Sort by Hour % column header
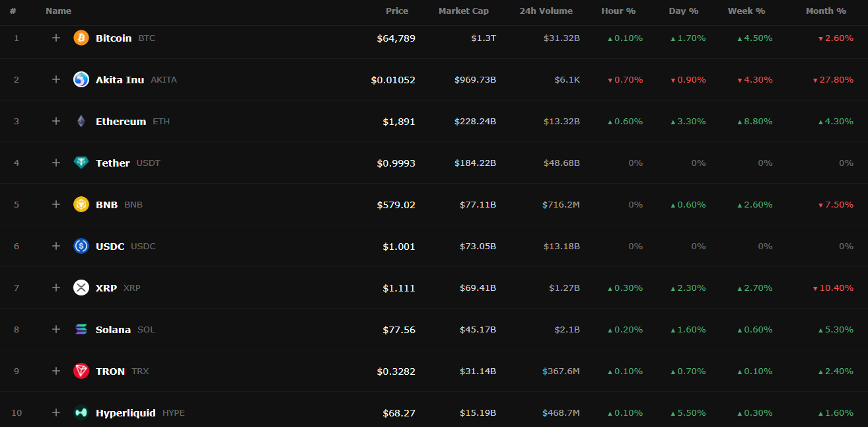The height and width of the screenshot is (427, 868). click(618, 11)
